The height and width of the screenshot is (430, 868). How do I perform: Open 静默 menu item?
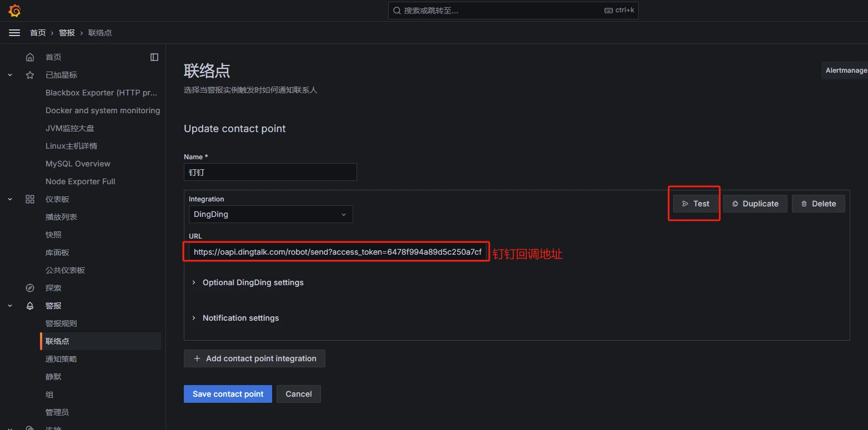53,377
